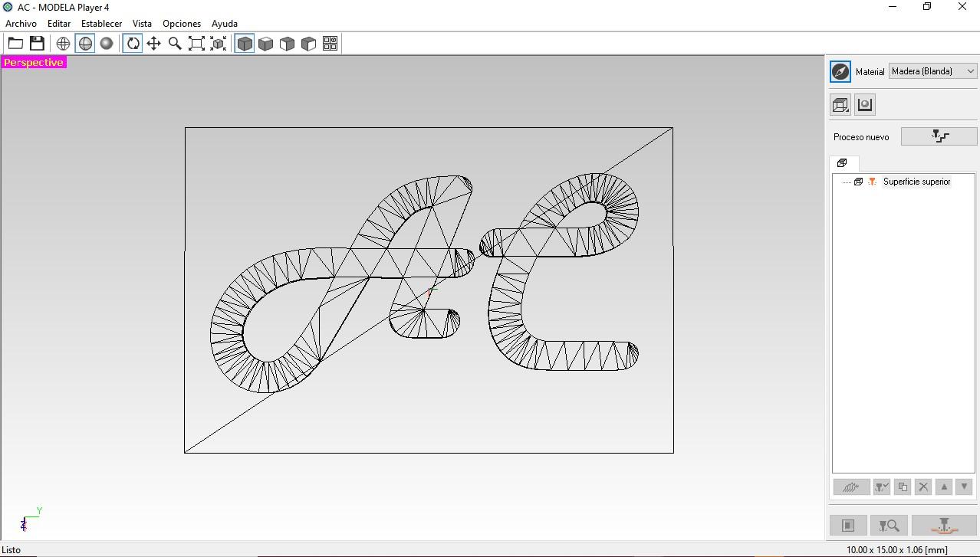Click the delete process X icon

(x=923, y=487)
